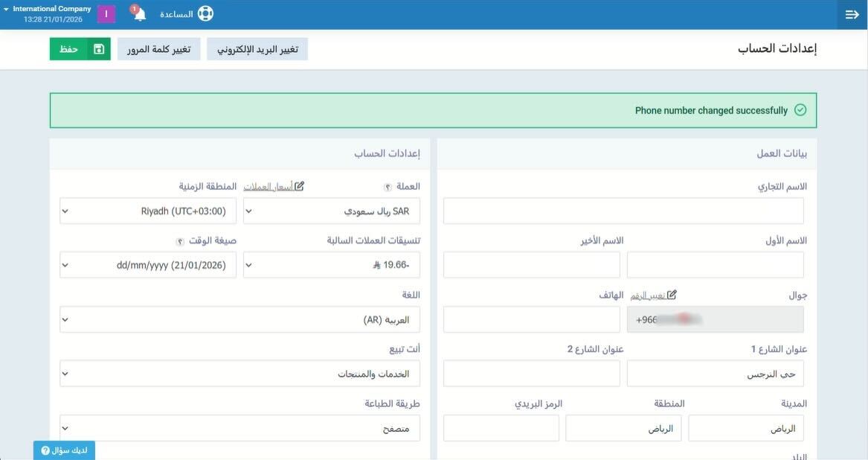Screen dimensions: 868x460
Task: Open the Riyadh timezone dropdown
Action: [x=148, y=211]
